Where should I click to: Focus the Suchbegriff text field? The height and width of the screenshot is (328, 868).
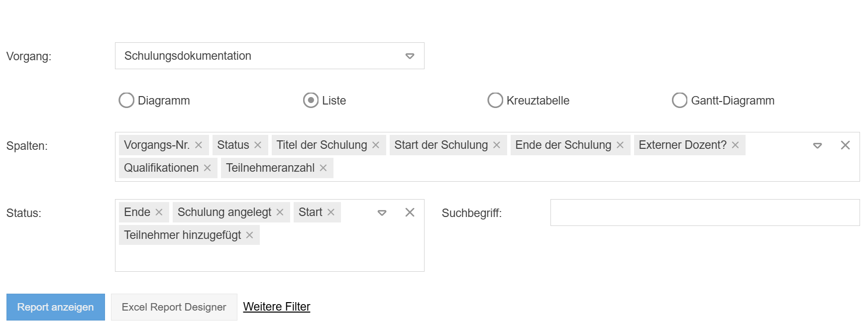pos(705,213)
